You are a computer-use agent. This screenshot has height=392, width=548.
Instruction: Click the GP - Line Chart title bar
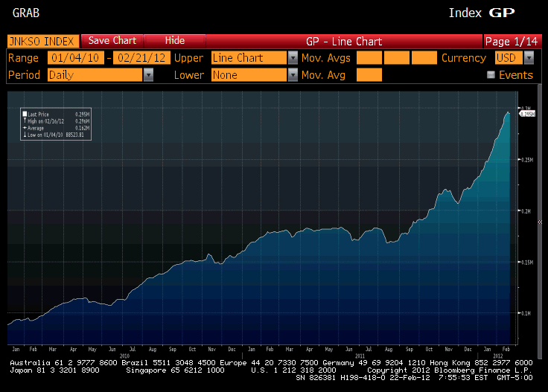point(344,41)
